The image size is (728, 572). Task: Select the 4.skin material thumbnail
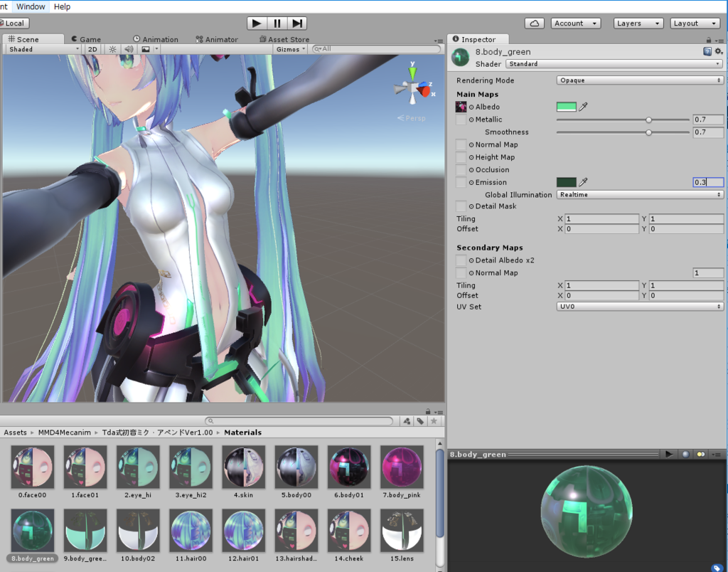(243, 467)
